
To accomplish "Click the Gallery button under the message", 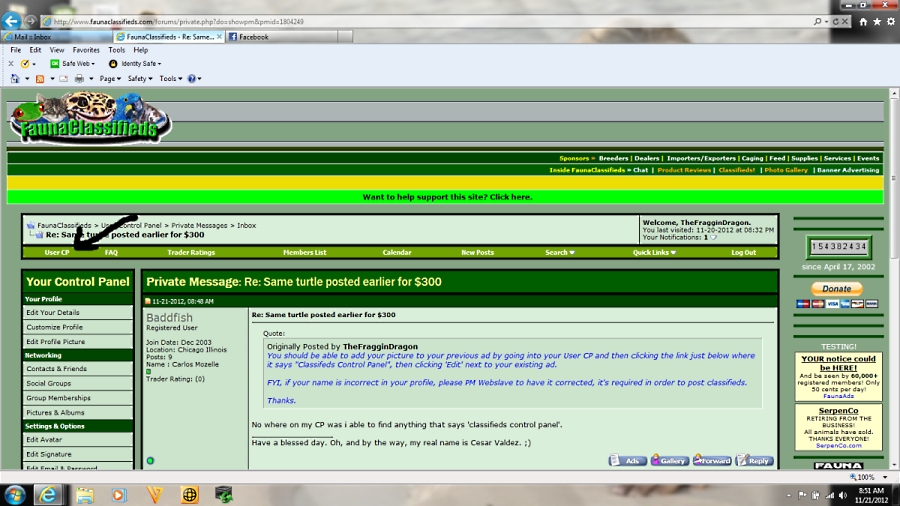I will pos(670,461).
